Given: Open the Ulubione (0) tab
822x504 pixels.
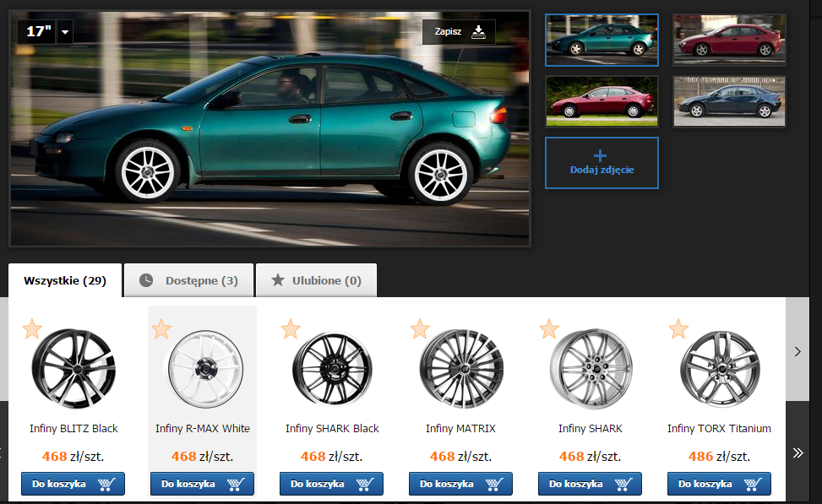Looking at the screenshot, I should point(316,280).
